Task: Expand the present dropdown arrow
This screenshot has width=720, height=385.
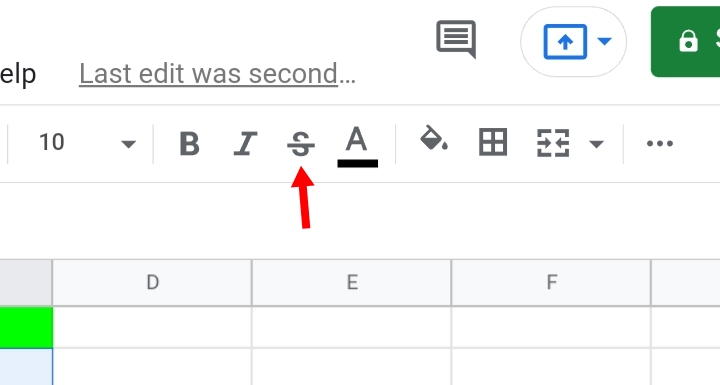Action: point(604,41)
